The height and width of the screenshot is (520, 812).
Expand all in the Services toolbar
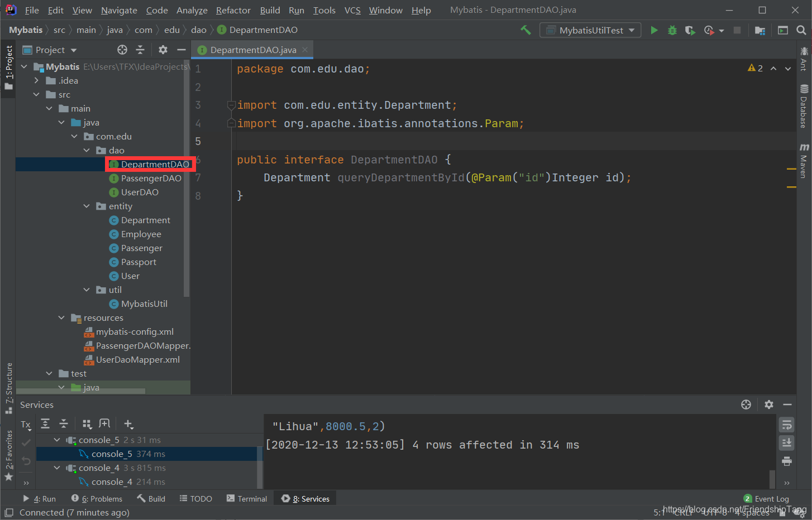45,423
